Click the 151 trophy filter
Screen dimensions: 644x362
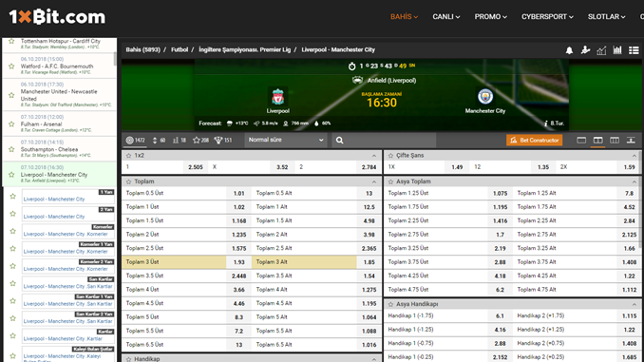223,140
